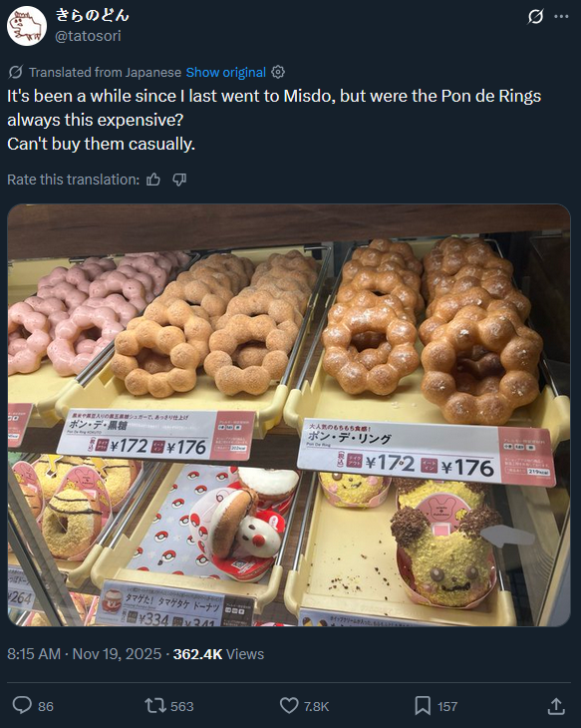Rate translation with thumbs up
This screenshot has width=581, height=728.
pos(153,180)
